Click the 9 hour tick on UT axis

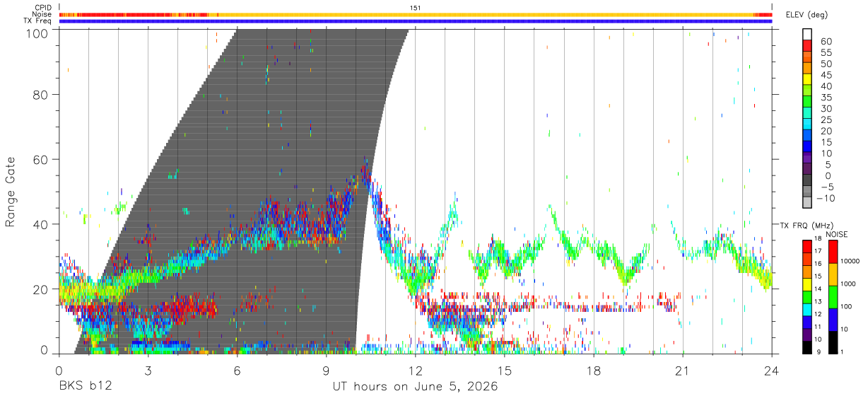(327, 371)
